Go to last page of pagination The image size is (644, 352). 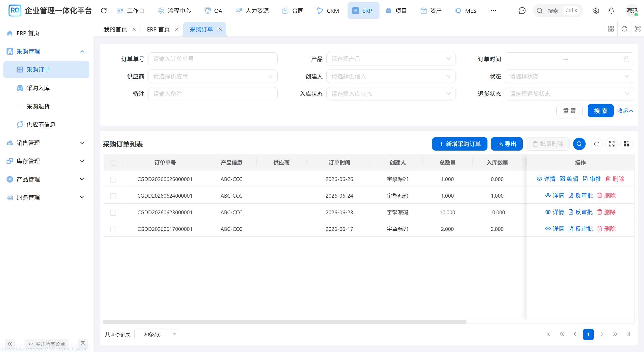tap(628, 334)
